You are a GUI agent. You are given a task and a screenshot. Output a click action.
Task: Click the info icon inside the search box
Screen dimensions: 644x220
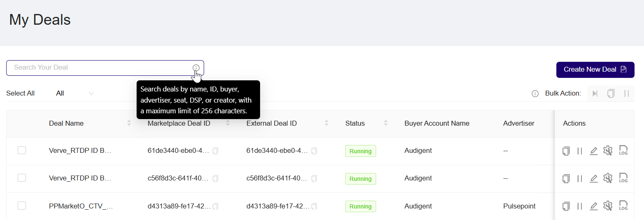(x=196, y=68)
